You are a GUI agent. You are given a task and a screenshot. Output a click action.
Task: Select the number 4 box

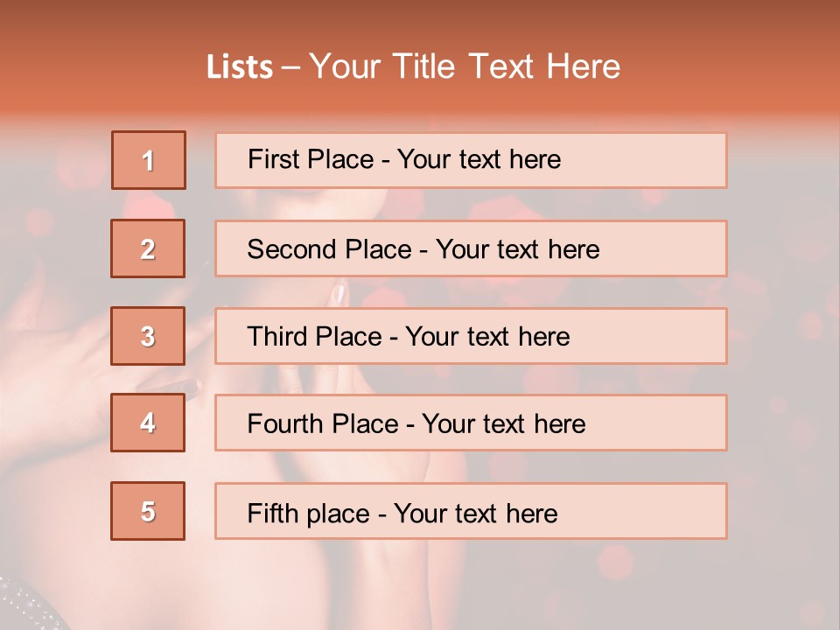pos(149,423)
